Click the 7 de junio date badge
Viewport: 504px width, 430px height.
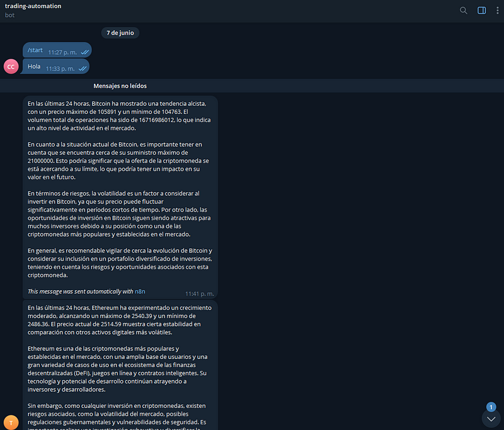point(120,33)
